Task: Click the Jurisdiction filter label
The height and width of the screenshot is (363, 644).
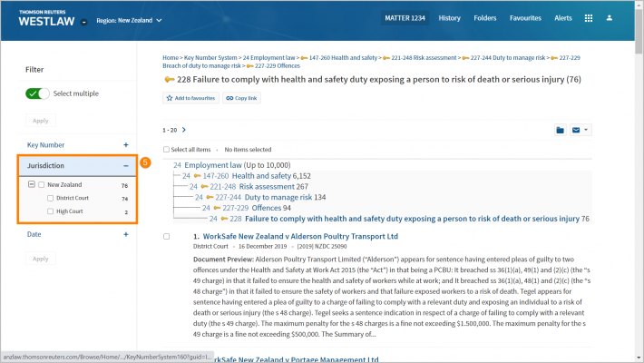Action: 45,166
